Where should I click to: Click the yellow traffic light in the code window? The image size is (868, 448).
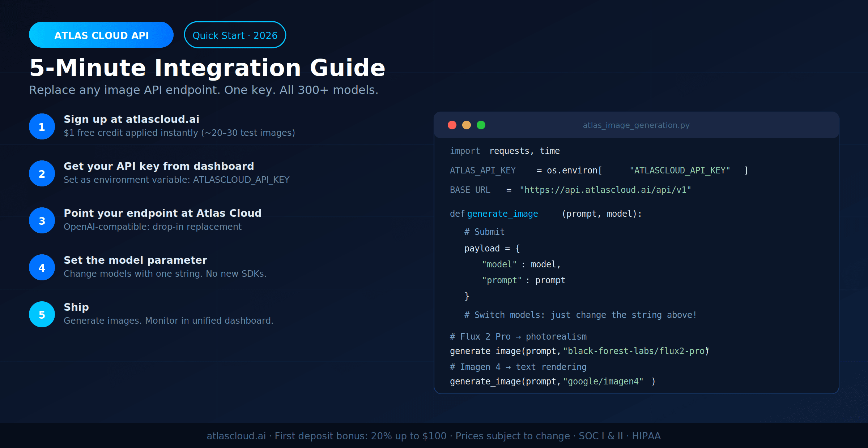(x=467, y=125)
